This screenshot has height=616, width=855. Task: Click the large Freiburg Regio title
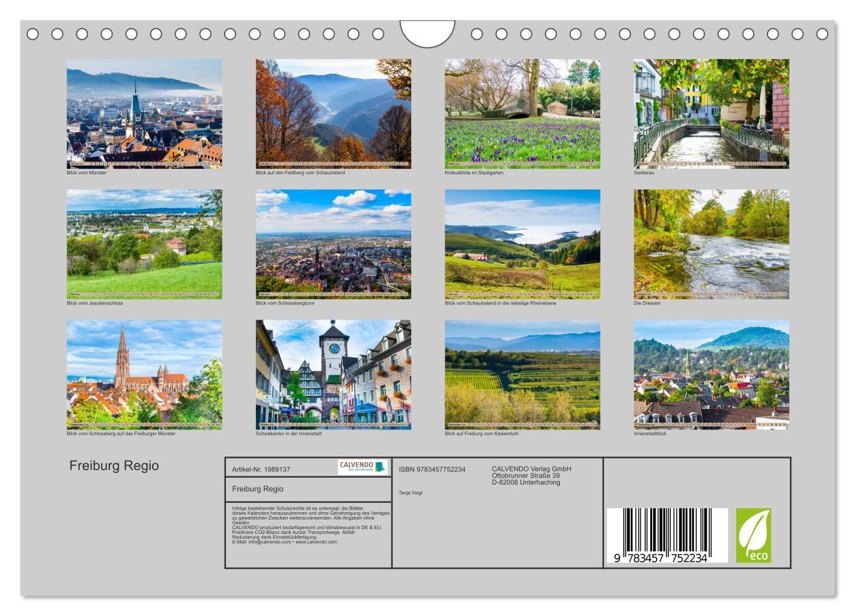(x=114, y=466)
